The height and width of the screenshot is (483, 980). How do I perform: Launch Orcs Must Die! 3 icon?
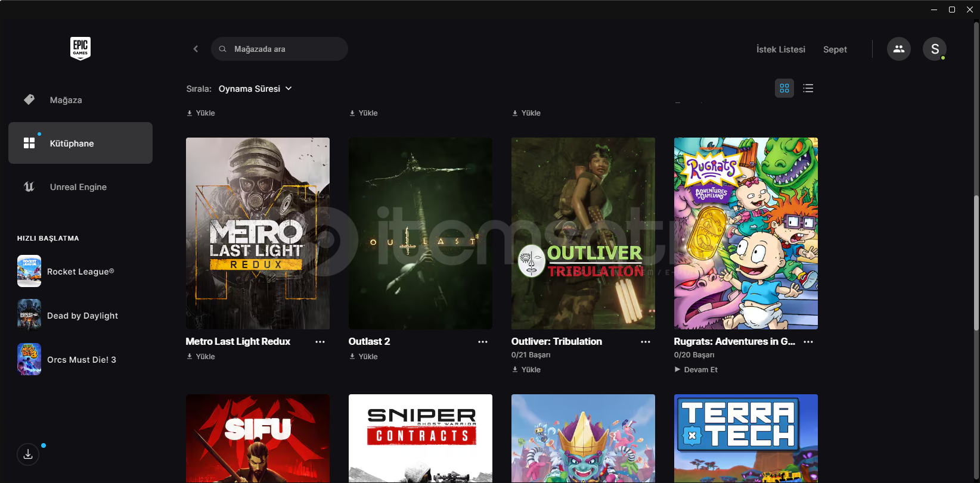click(x=29, y=359)
